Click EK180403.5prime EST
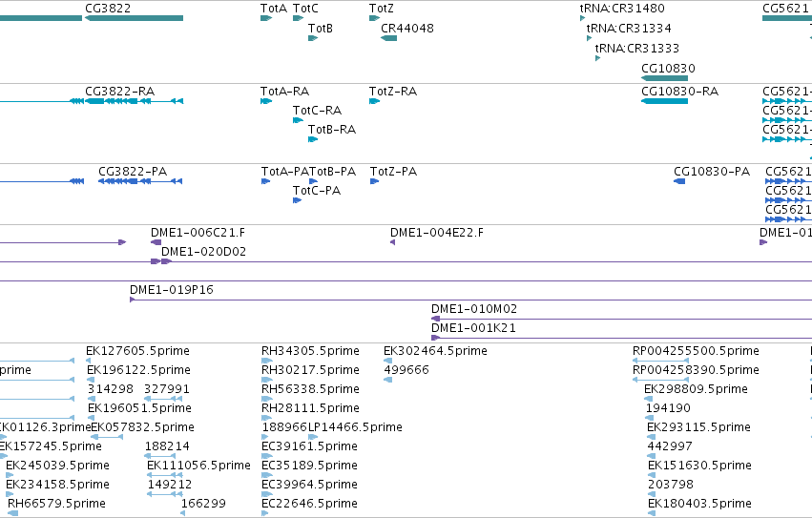812x518 pixels. click(x=652, y=513)
